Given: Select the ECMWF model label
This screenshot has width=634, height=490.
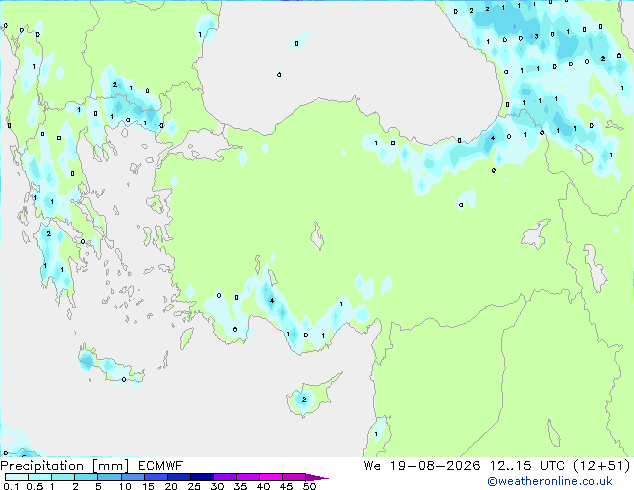Looking at the screenshot, I should coord(161,466).
